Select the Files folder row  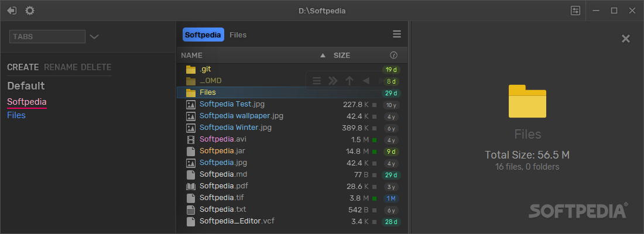[x=292, y=92]
